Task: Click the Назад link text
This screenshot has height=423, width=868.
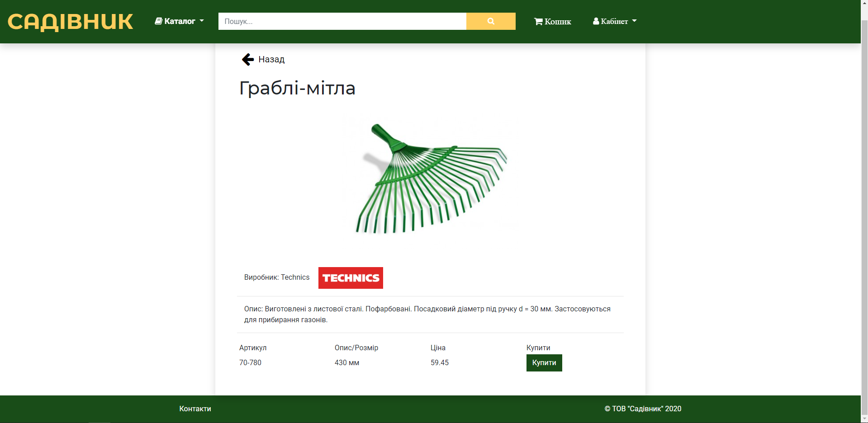Action: point(271,59)
